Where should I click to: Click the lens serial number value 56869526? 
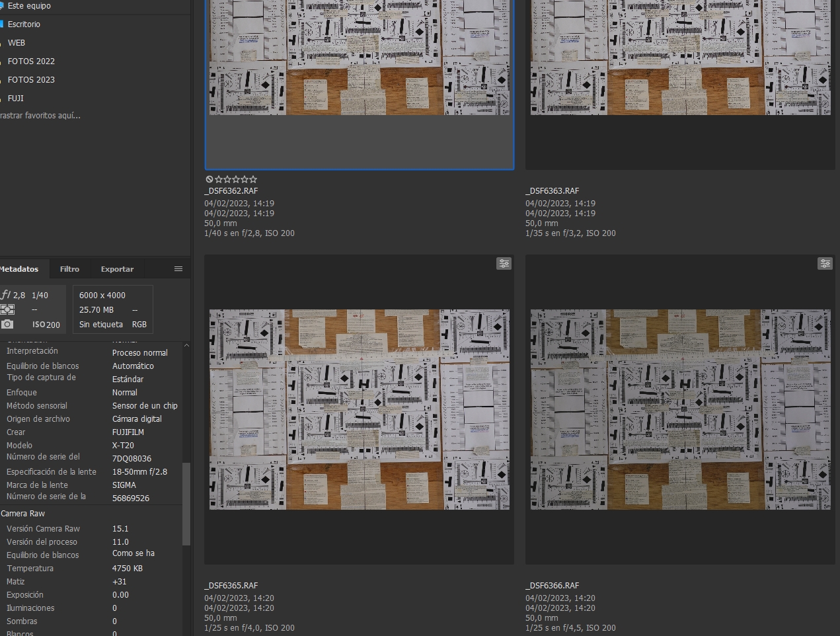click(131, 498)
